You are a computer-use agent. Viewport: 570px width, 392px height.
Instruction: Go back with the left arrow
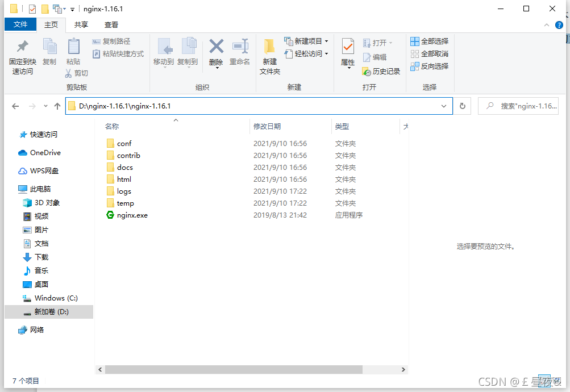click(x=15, y=106)
